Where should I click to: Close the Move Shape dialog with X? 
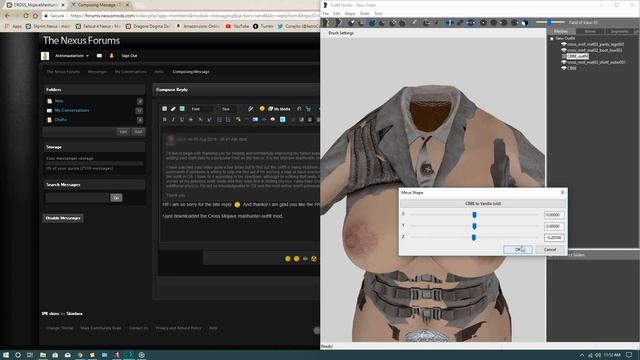[x=562, y=192]
